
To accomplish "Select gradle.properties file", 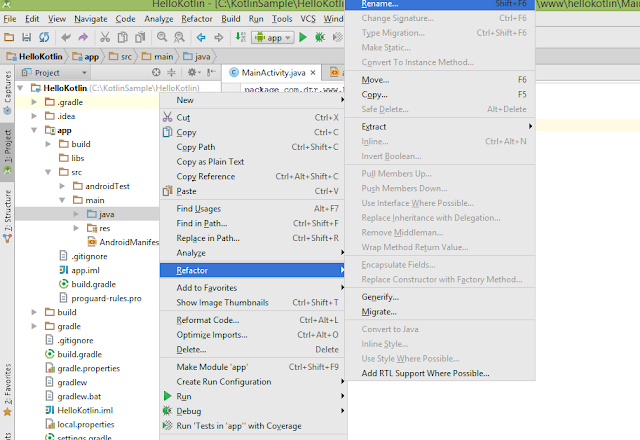I will click(89, 369).
